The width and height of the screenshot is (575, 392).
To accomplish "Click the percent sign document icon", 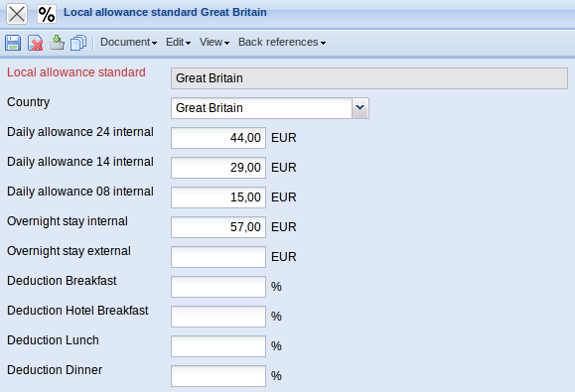I will pos(47,14).
